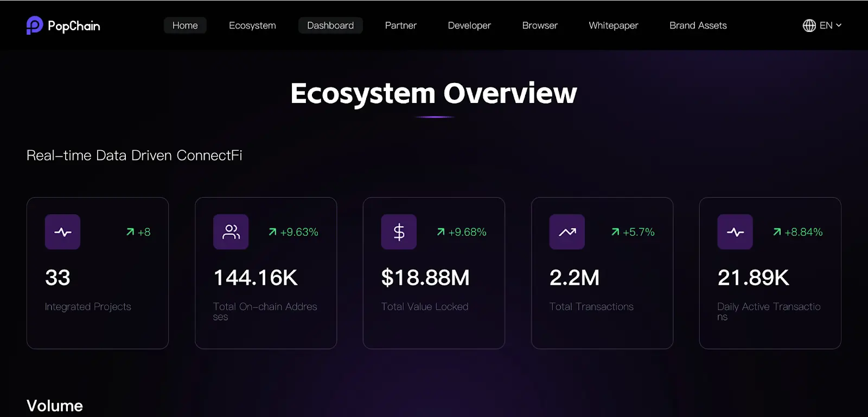Click the Integrated Projects label
Screen dimensions: 868x417
click(x=88, y=307)
